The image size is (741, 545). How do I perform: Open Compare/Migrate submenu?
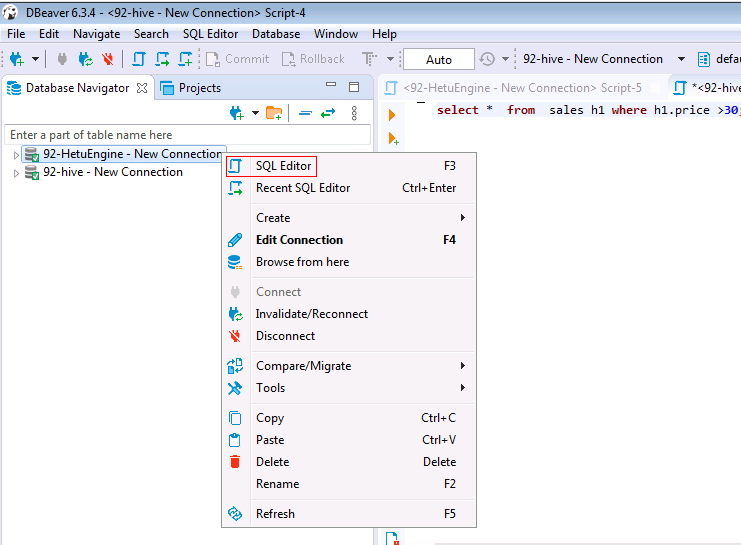tap(303, 366)
